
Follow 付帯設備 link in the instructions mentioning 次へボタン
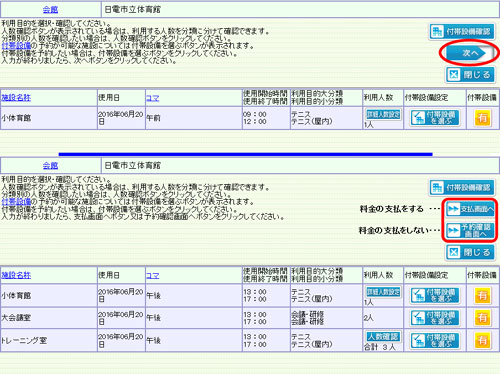pos(16,46)
